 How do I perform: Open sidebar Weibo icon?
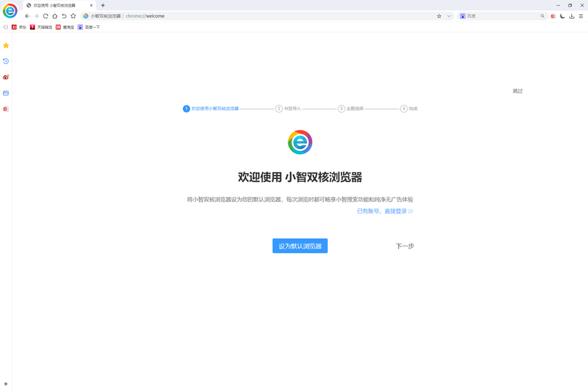click(6, 77)
